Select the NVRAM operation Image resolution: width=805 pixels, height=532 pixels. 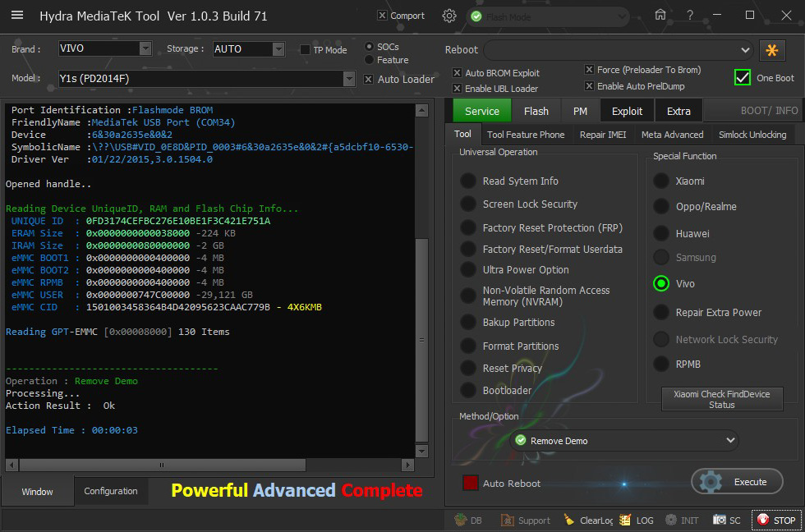pos(467,296)
